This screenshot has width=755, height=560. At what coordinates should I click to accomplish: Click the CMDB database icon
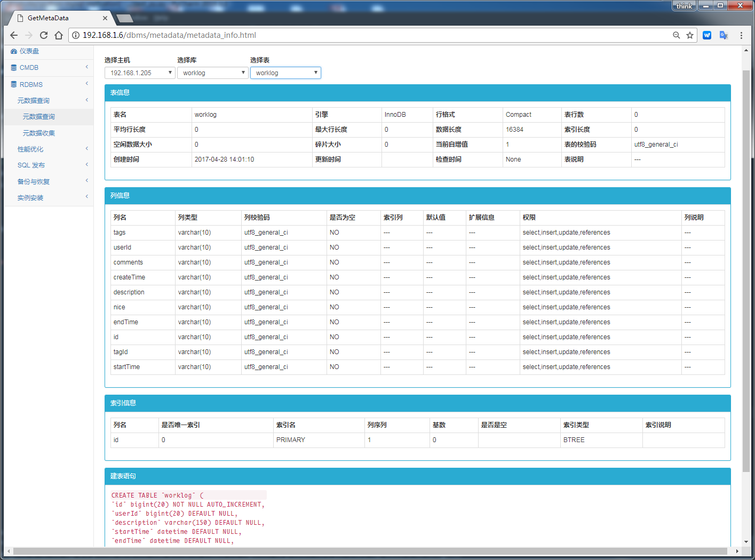[x=14, y=68]
